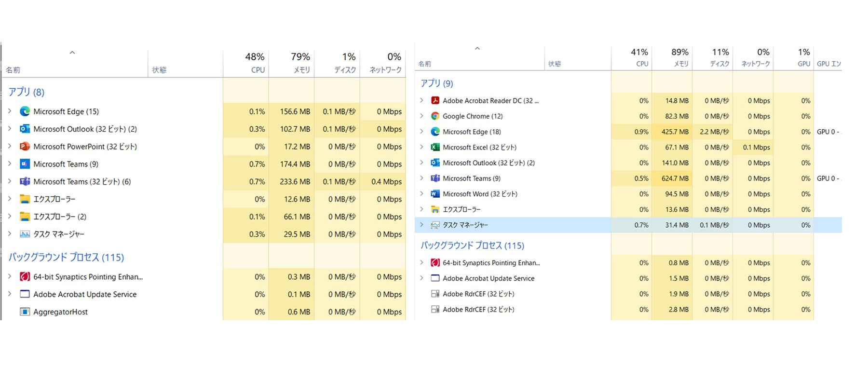Sort by ディスク column showing 11%
Image resolution: width=868 pixels, height=368 pixels.
point(713,58)
